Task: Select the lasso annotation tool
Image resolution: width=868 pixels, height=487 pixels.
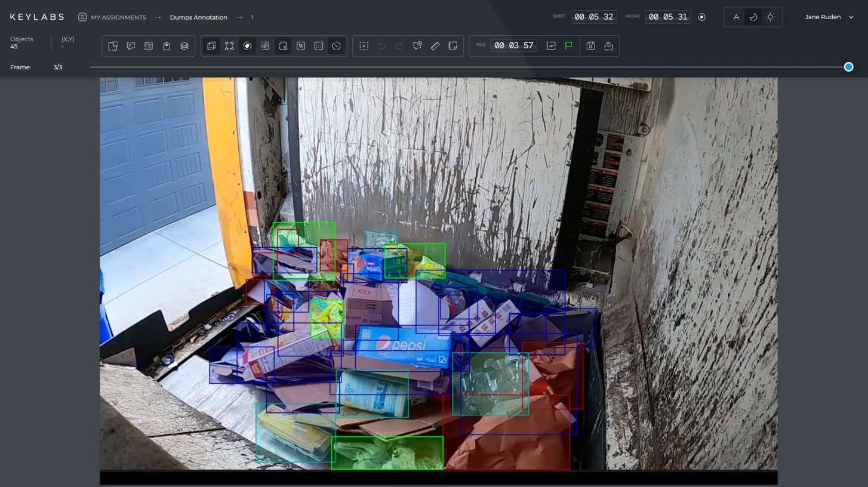Action: click(x=283, y=45)
